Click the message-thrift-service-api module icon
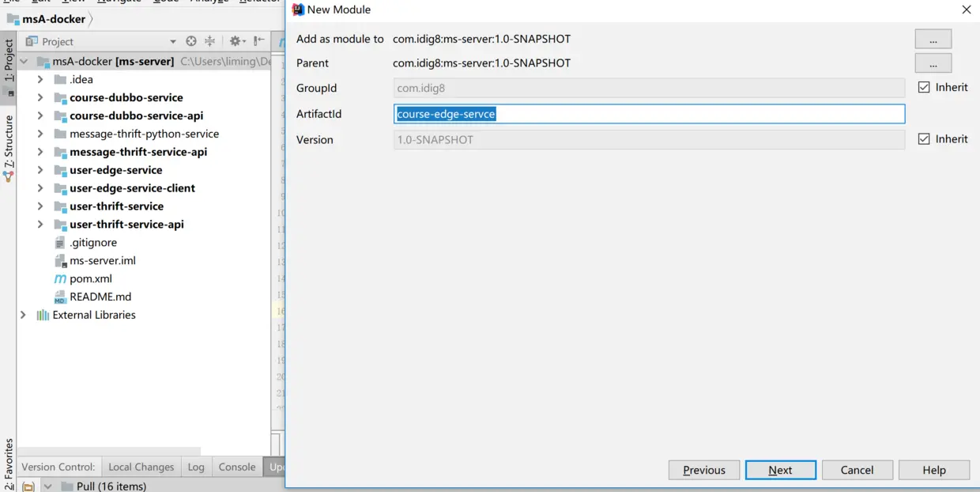 point(60,152)
